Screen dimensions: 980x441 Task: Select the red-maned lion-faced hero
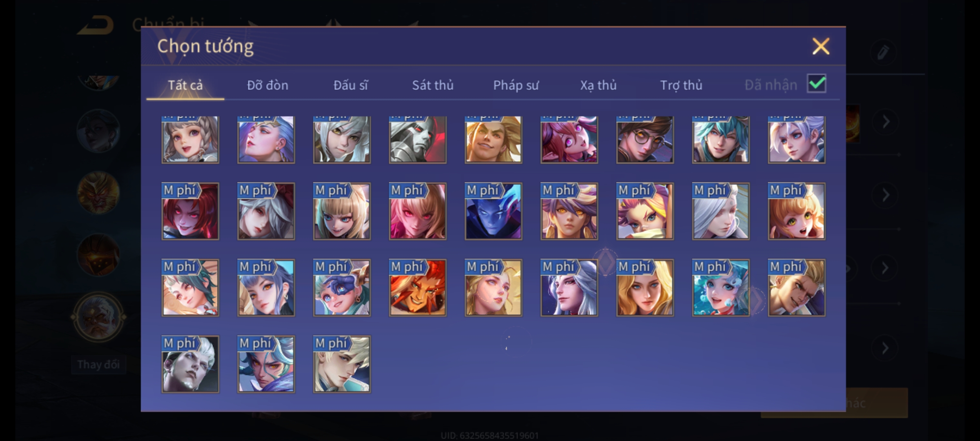point(417,288)
